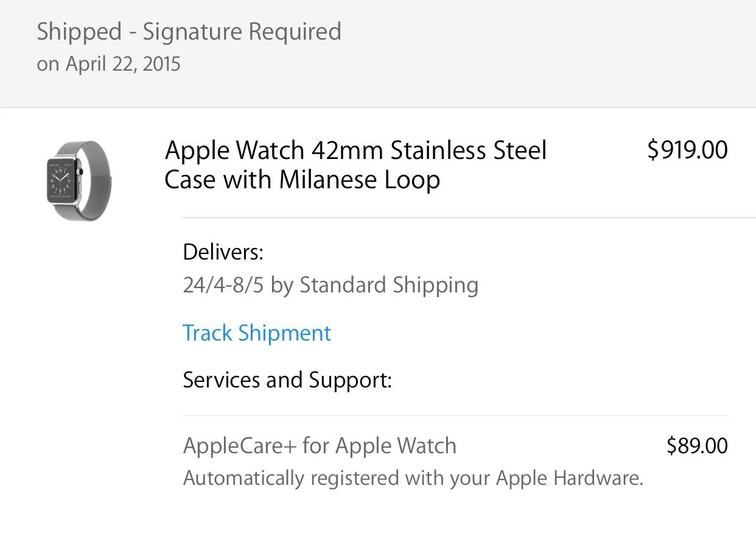Click the "Services and Support:" heading

287,380
